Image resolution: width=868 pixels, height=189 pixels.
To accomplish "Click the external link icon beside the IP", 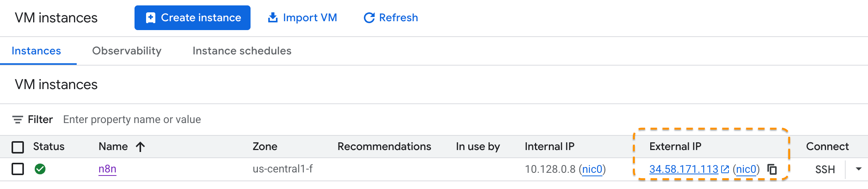I will 725,169.
